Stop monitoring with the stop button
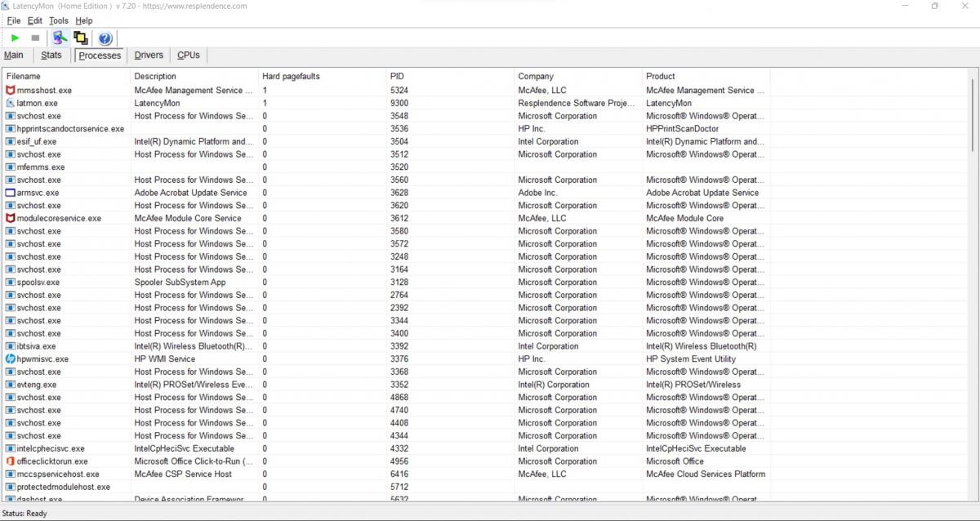The width and height of the screenshot is (980, 521). click(35, 38)
